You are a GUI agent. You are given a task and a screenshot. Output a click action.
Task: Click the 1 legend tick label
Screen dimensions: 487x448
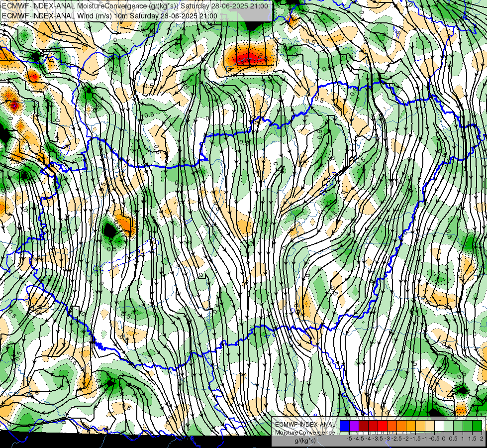(463, 439)
